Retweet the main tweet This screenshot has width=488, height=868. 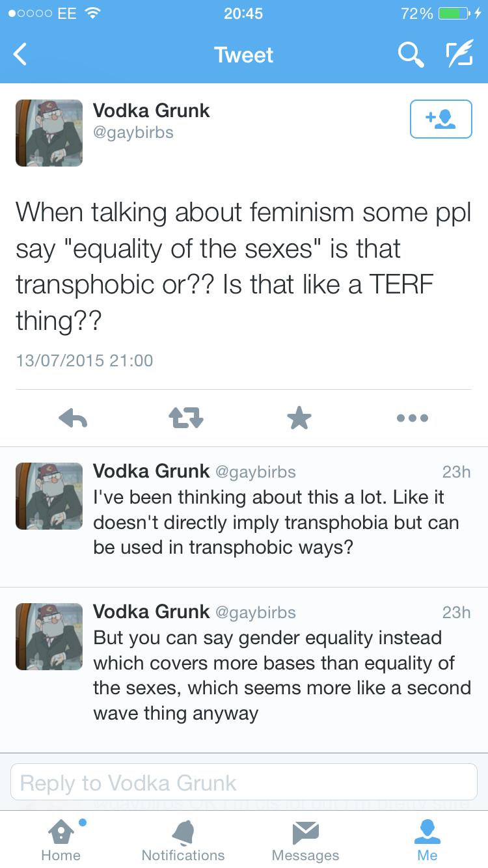[x=187, y=418]
